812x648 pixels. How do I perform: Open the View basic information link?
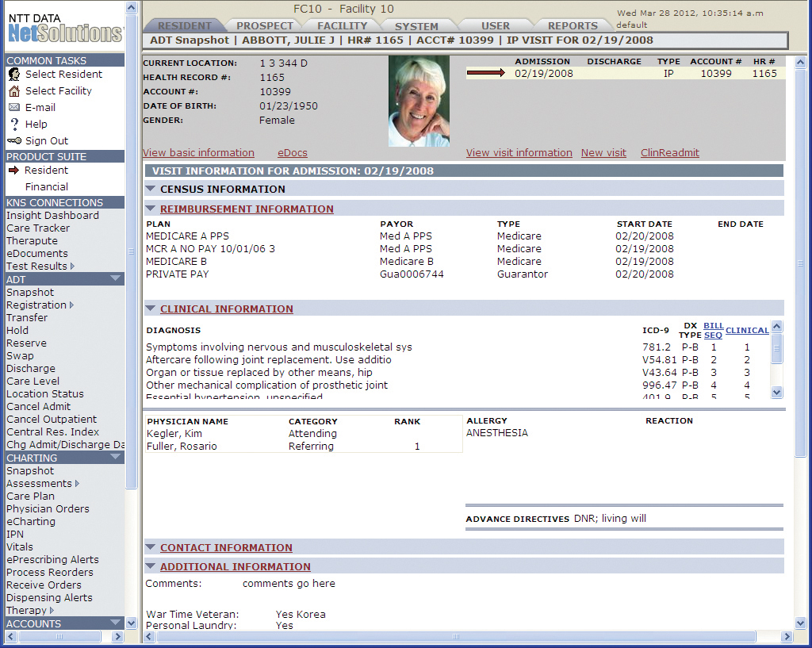[x=198, y=153]
